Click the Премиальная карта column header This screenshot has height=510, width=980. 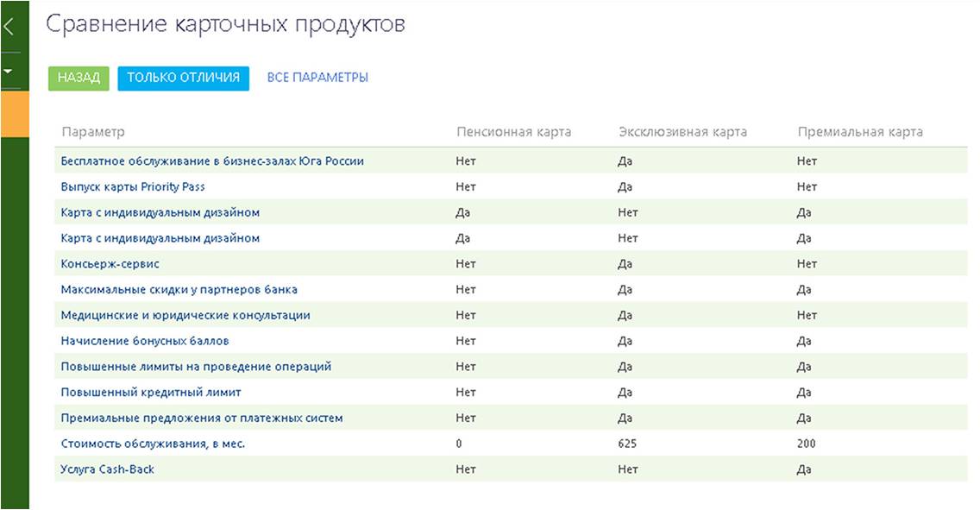pyautogui.click(x=860, y=132)
